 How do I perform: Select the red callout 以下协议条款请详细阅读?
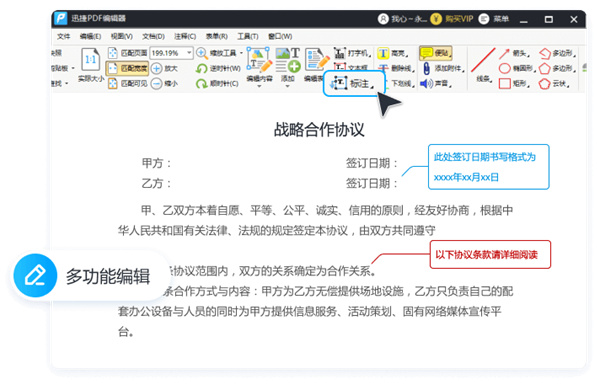tap(490, 254)
